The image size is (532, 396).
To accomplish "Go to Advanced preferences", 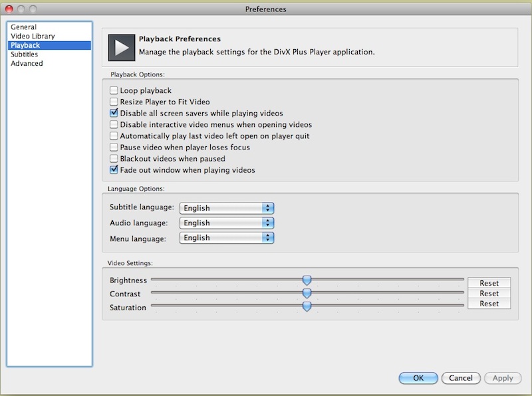I will coord(27,64).
